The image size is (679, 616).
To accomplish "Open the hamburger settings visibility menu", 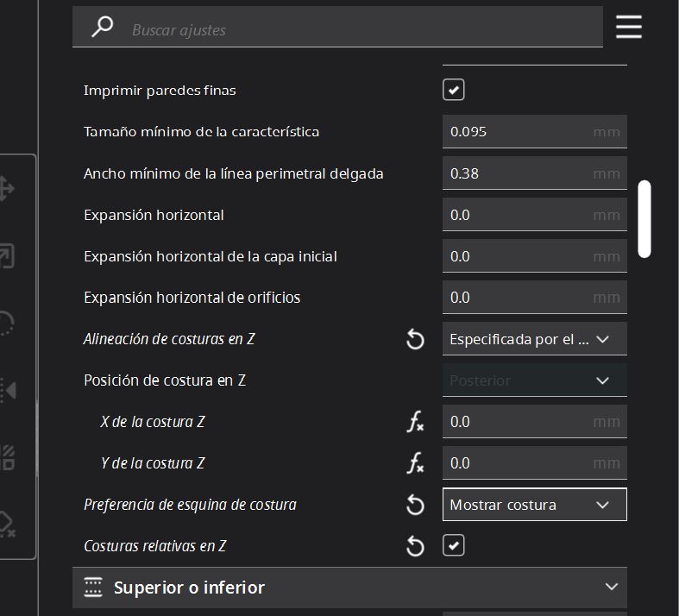I will pyautogui.click(x=629, y=27).
